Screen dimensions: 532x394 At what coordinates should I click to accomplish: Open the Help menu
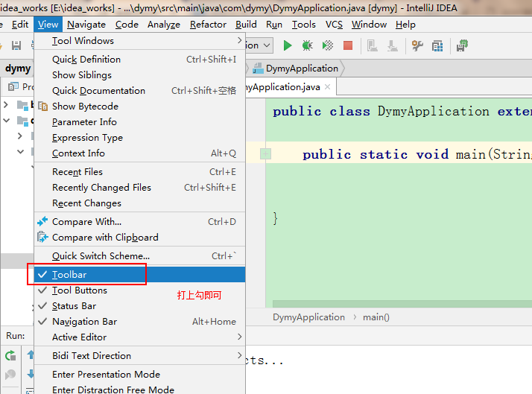click(x=405, y=25)
